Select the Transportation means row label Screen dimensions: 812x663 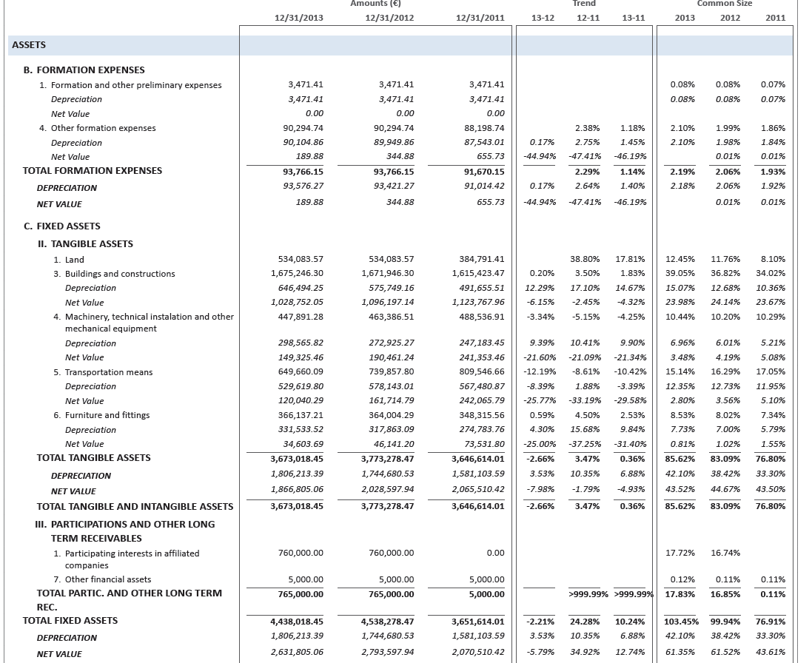click(x=110, y=372)
